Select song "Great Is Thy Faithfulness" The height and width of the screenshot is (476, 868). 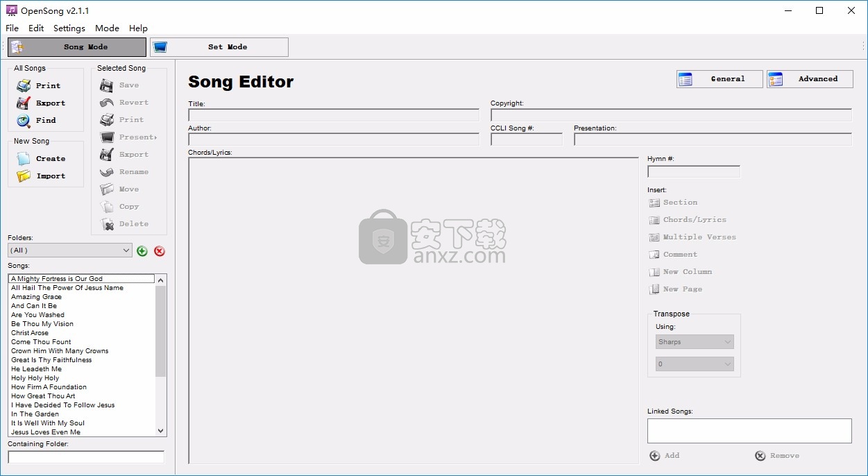coord(81,360)
